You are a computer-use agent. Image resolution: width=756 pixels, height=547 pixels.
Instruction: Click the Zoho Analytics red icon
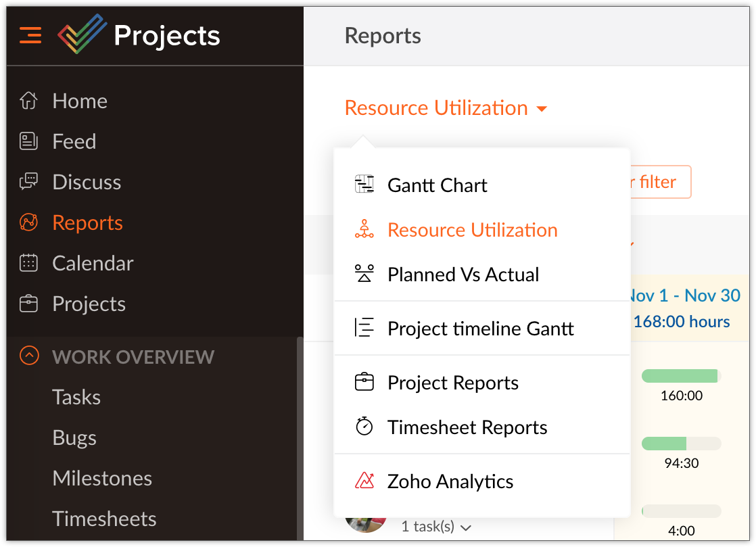pyautogui.click(x=364, y=481)
